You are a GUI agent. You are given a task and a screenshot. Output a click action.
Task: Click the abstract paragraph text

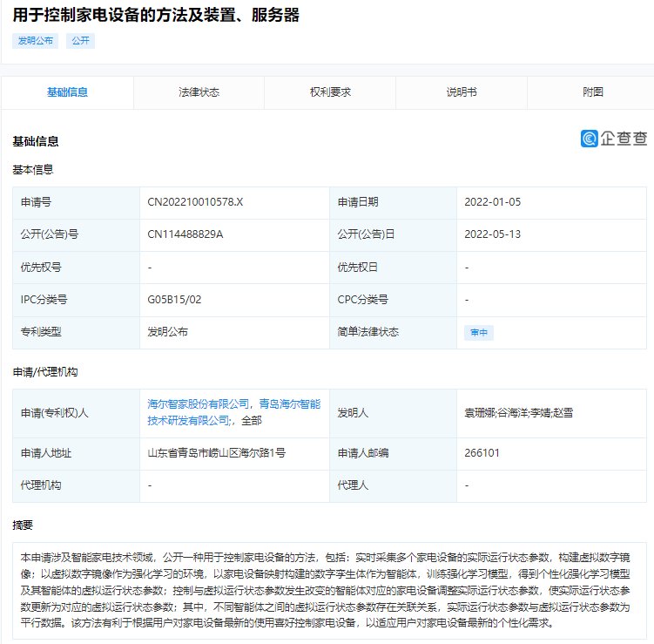tap(326, 590)
